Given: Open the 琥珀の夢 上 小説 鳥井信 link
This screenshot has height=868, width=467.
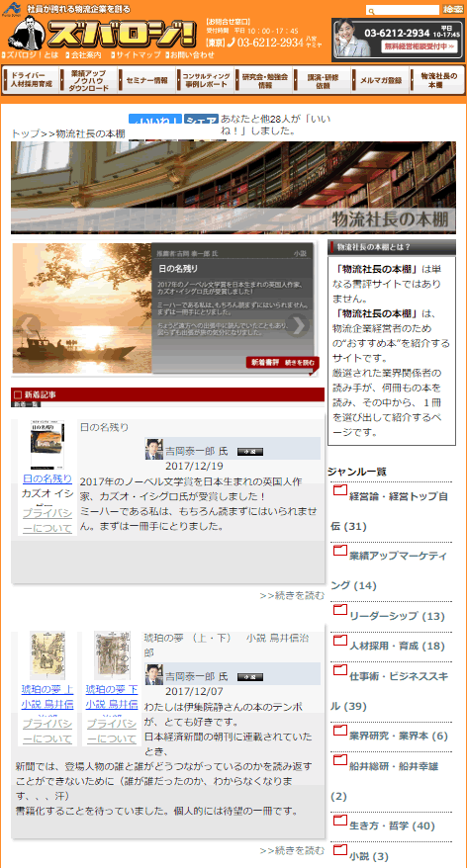Looking at the screenshot, I should (47, 696).
